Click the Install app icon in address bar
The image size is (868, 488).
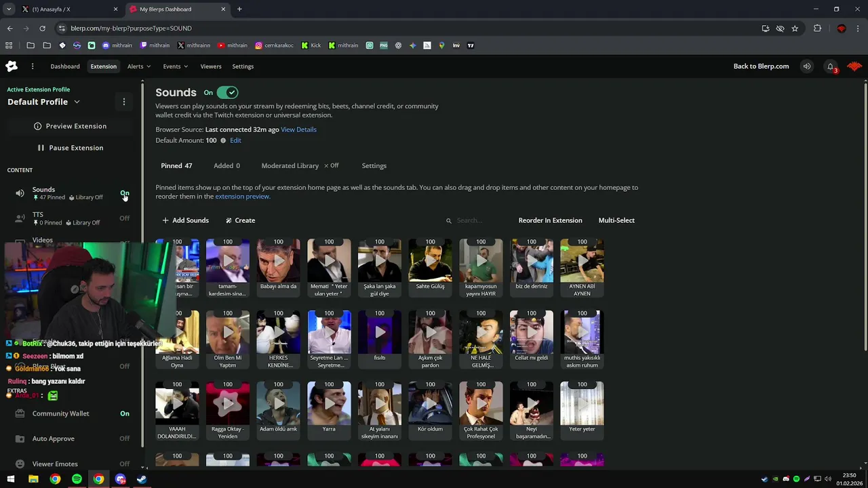tap(766, 28)
